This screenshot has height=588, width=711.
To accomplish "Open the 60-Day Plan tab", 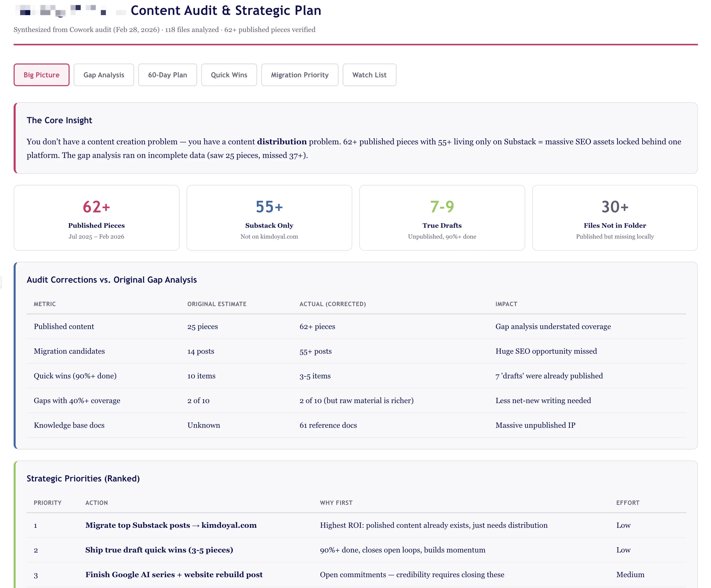I will 167,75.
